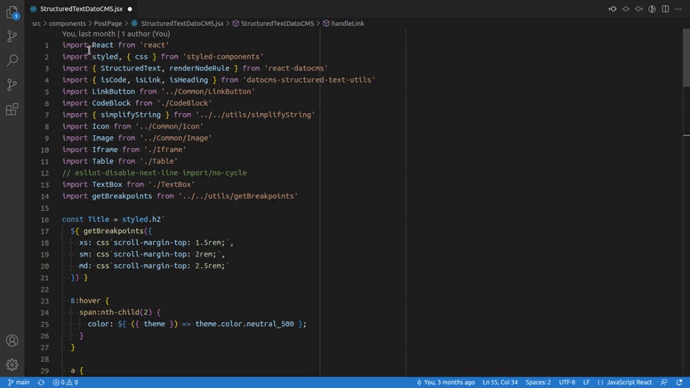The image size is (690, 388).
Task: Click the circular GitLens toggle icon in editor toolbar
Action: point(652,9)
